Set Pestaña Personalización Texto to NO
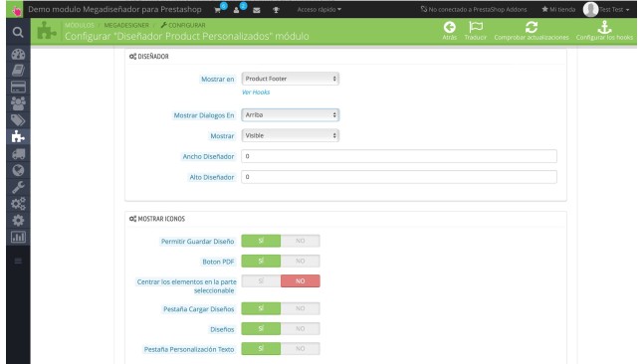 [x=301, y=349]
